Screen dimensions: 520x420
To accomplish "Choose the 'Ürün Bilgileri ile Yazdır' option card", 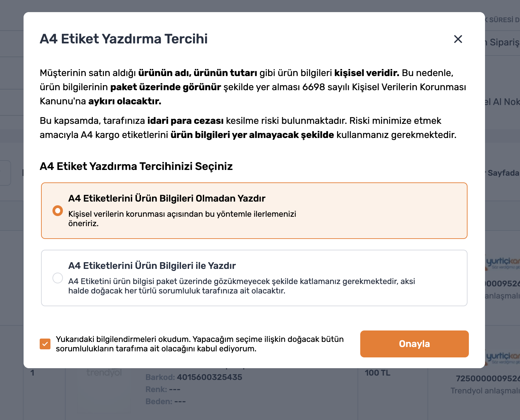I will (254, 278).
